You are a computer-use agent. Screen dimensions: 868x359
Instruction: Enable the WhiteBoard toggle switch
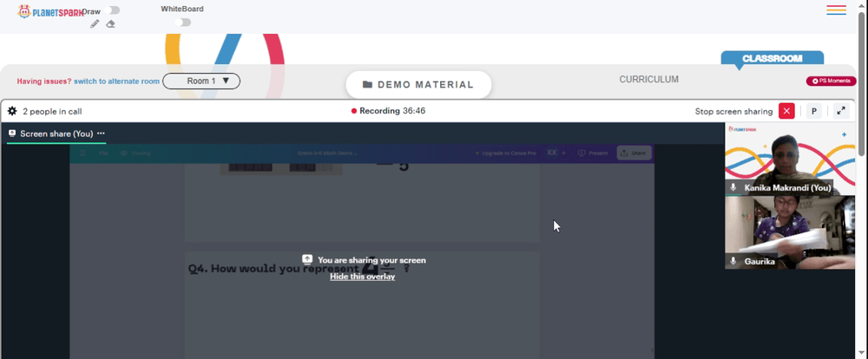point(182,23)
